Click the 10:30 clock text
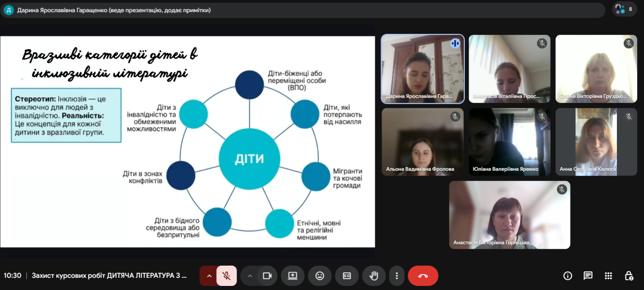The image size is (644, 290). [12, 276]
